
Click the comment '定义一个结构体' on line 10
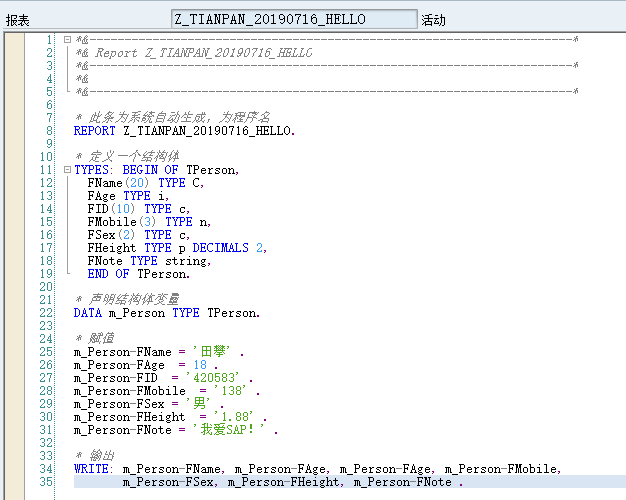tap(127, 157)
